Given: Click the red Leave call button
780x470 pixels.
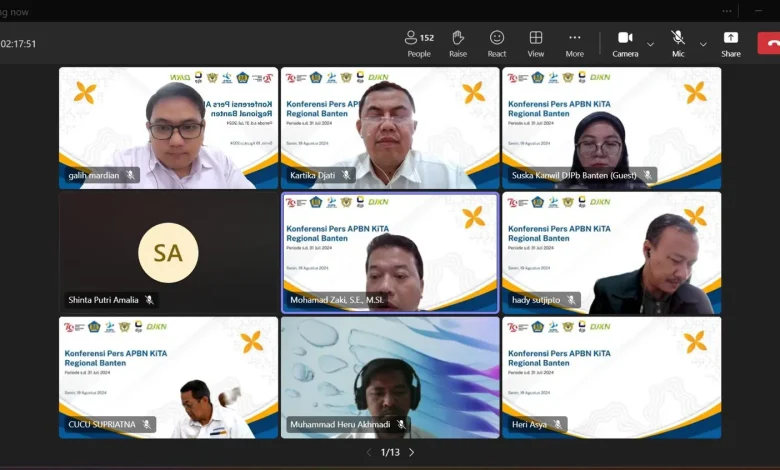Looking at the screenshot, I should pos(770,43).
